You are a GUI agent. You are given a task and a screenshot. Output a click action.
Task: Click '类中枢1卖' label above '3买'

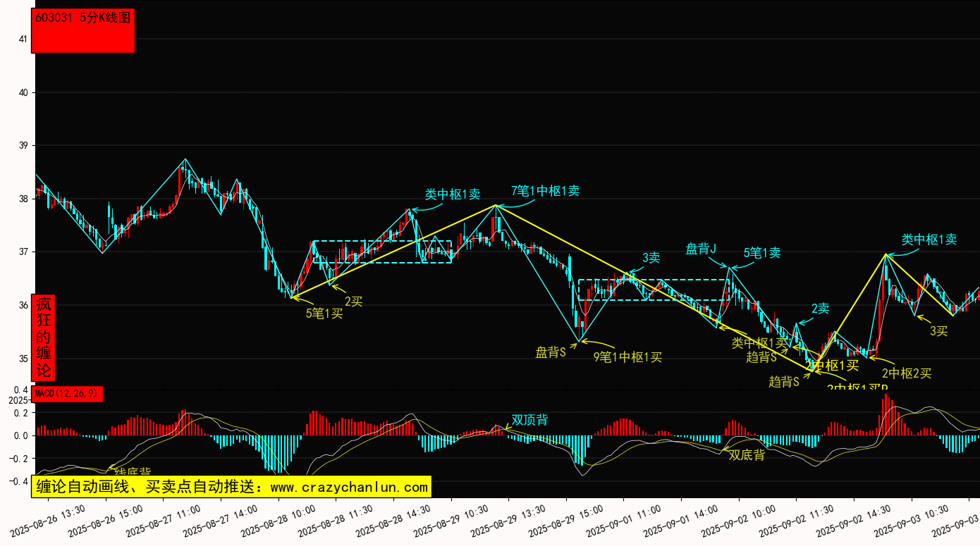(x=929, y=240)
